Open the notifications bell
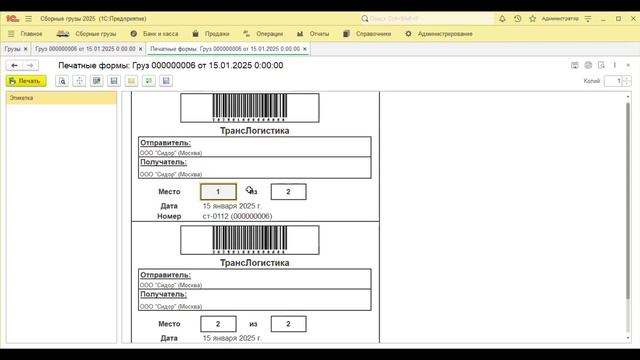640x360 pixels. (502, 19)
